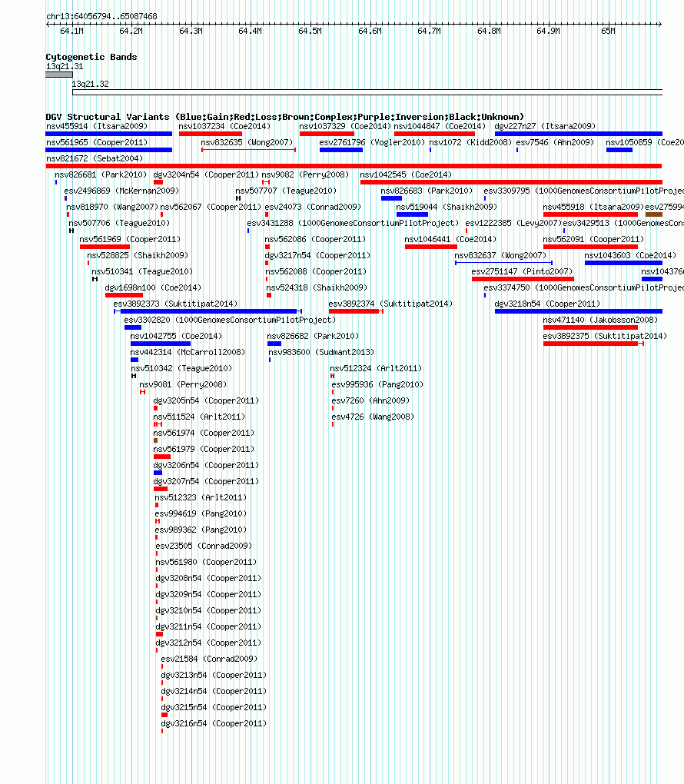Open nsv821672 (Sebat2004) variant label
Screen dimensions: 684x784
coord(95,158)
